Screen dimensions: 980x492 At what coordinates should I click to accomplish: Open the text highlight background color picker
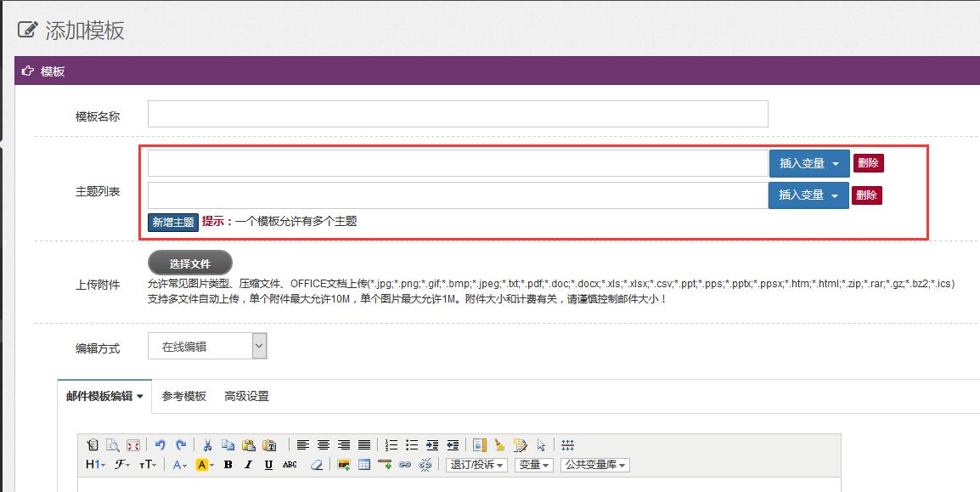pyautogui.click(x=205, y=465)
